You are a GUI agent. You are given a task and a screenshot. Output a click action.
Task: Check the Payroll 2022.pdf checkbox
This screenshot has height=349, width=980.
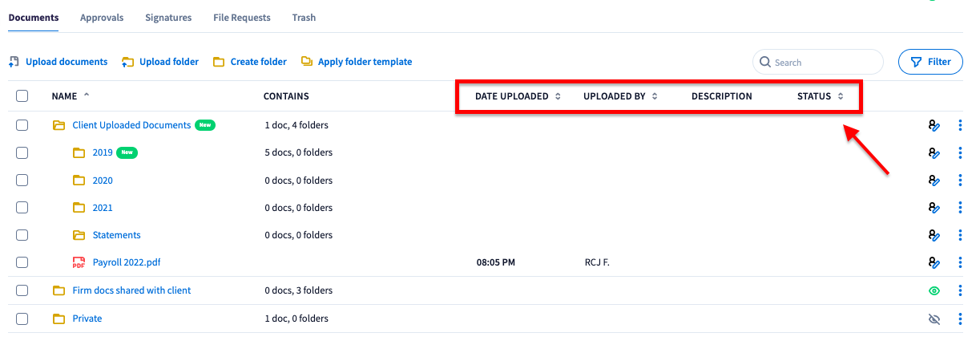(22, 262)
